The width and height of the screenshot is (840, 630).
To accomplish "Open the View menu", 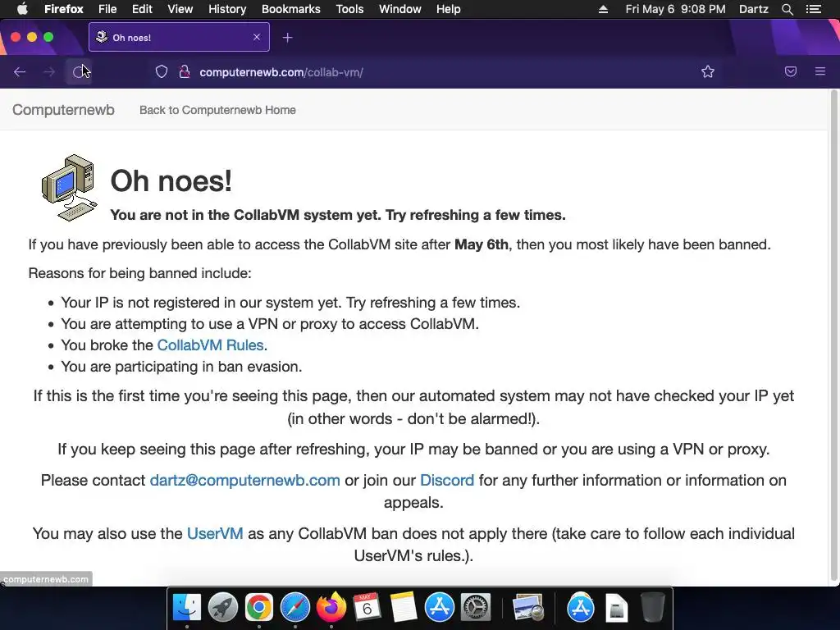I will [x=180, y=9].
